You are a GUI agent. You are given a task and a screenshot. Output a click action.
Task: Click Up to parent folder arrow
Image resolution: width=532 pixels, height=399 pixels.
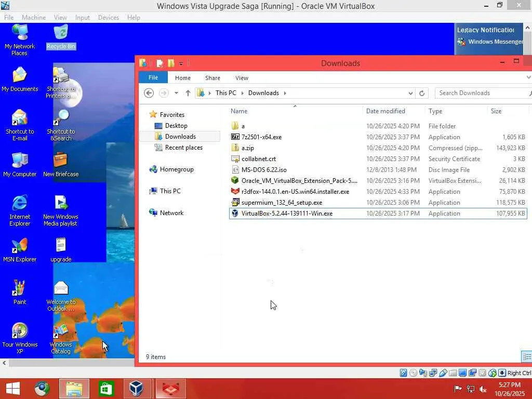click(188, 93)
